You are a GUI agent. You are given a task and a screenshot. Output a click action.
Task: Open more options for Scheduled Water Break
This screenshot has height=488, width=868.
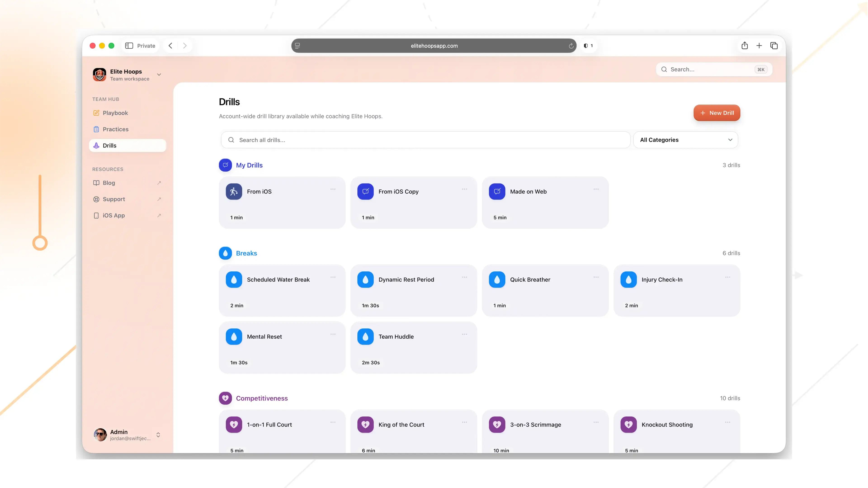[333, 277]
